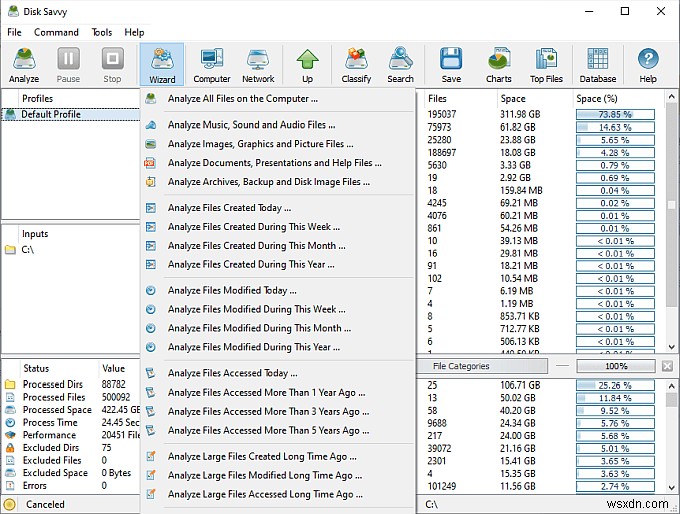Click the Classify toolbar icon

point(356,65)
